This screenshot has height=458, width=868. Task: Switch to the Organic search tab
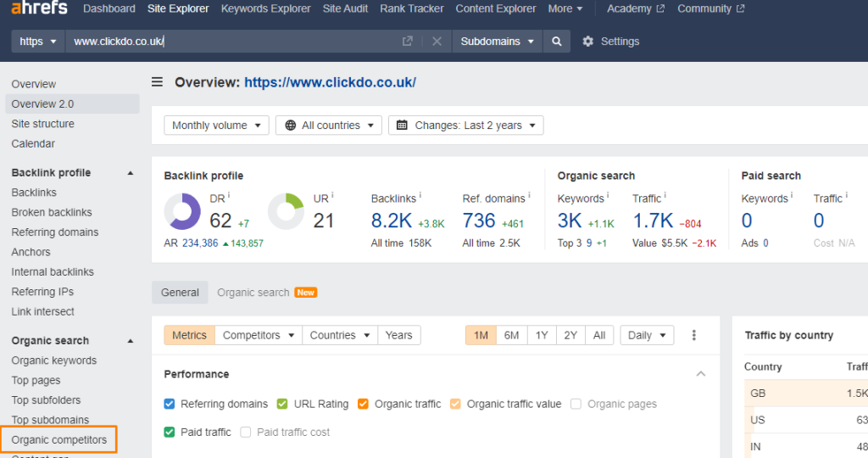pos(253,293)
